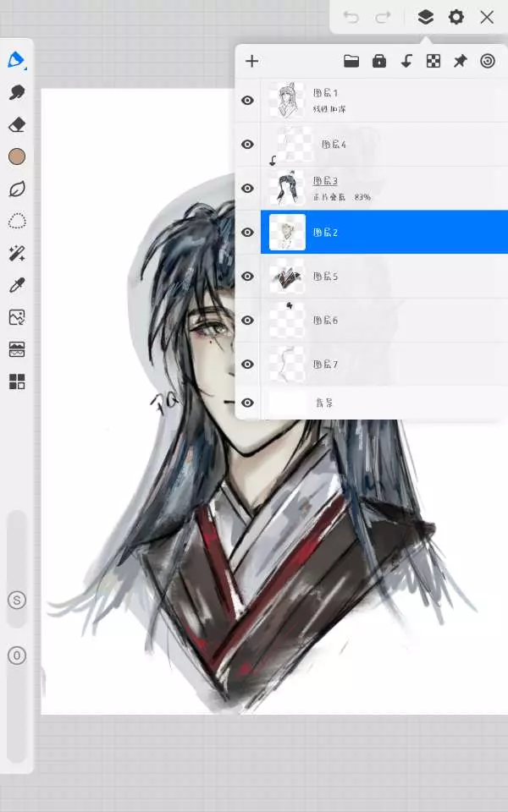Select the Smudge tool
Screen dimensions: 508x812
pos(16,92)
